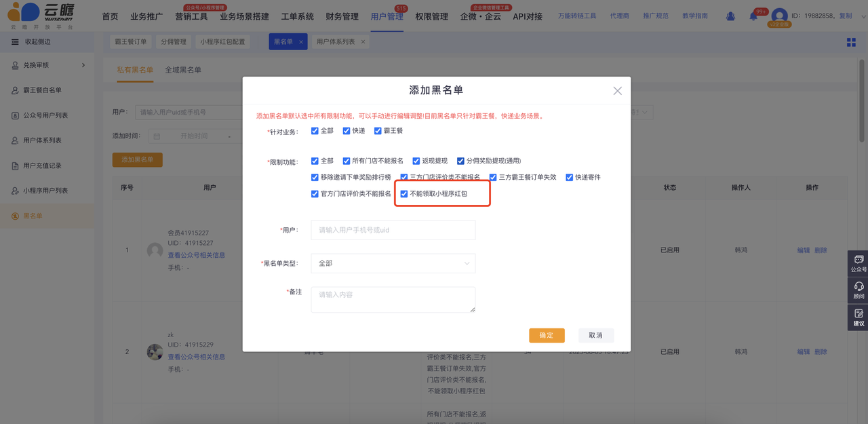Click the calendar icon in 添加时间 field
Image resolution: width=868 pixels, height=424 pixels.
(x=157, y=136)
